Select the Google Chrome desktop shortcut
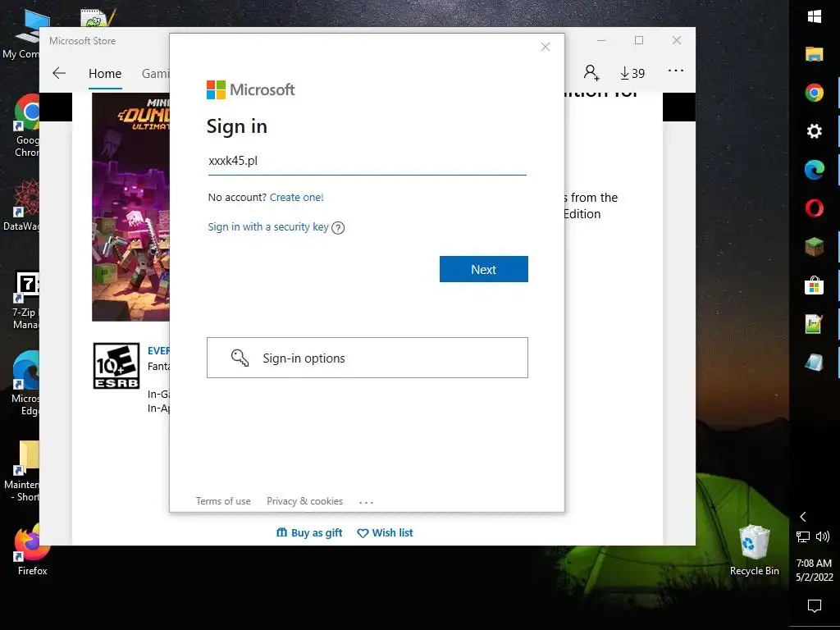The height and width of the screenshot is (630, 840). 27,126
